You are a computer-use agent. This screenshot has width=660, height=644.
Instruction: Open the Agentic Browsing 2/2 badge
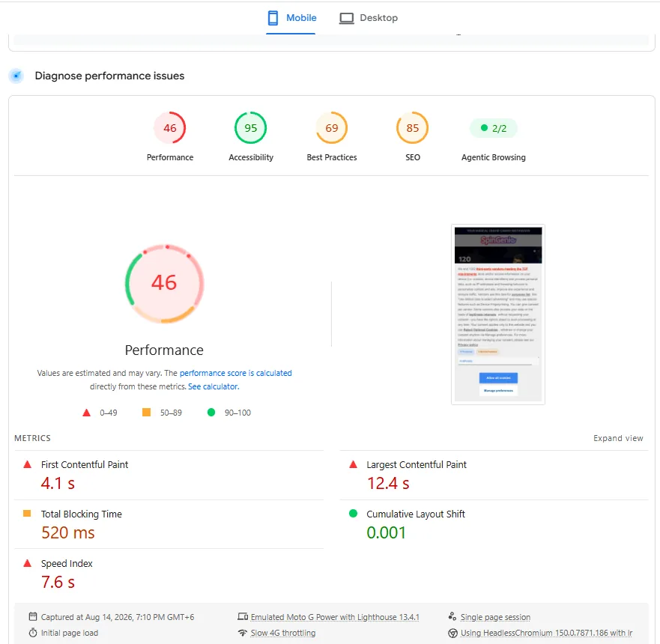pos(494,128)
